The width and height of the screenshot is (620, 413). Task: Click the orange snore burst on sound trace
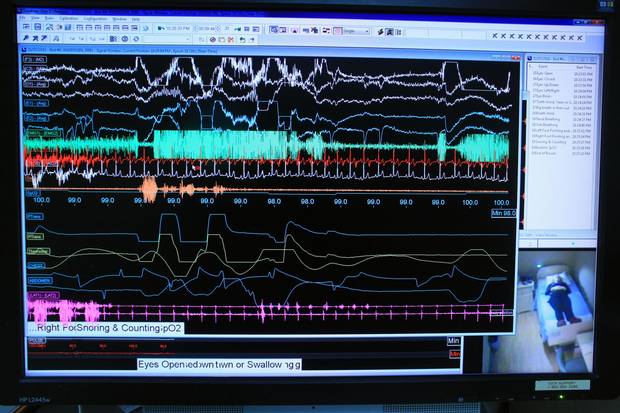[x=149, y=189]
